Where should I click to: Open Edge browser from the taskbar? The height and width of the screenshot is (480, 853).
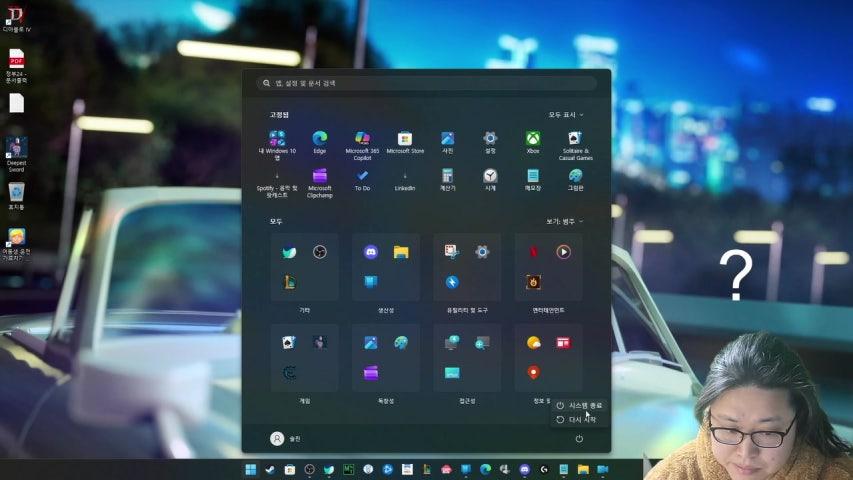pyautogui.click(x=485, y=470)
